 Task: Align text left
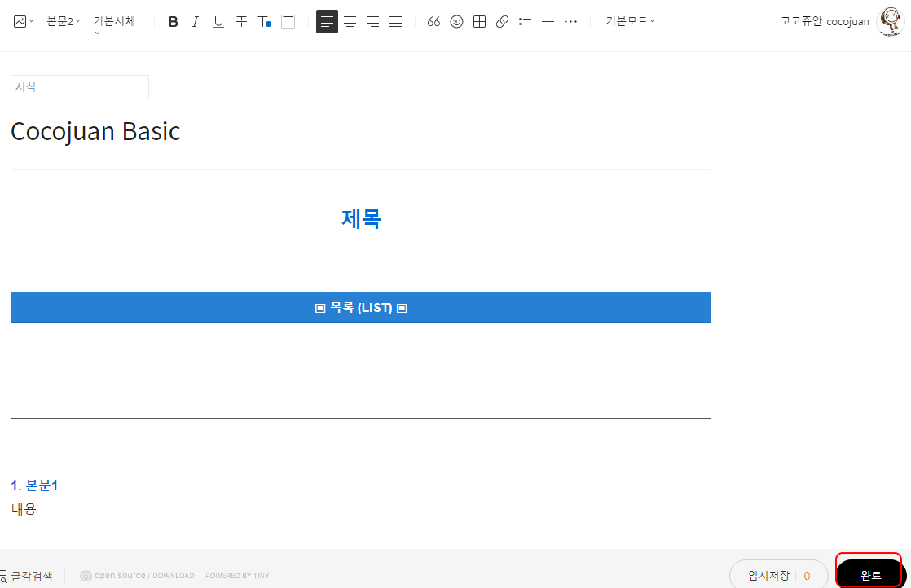(327, 21)
